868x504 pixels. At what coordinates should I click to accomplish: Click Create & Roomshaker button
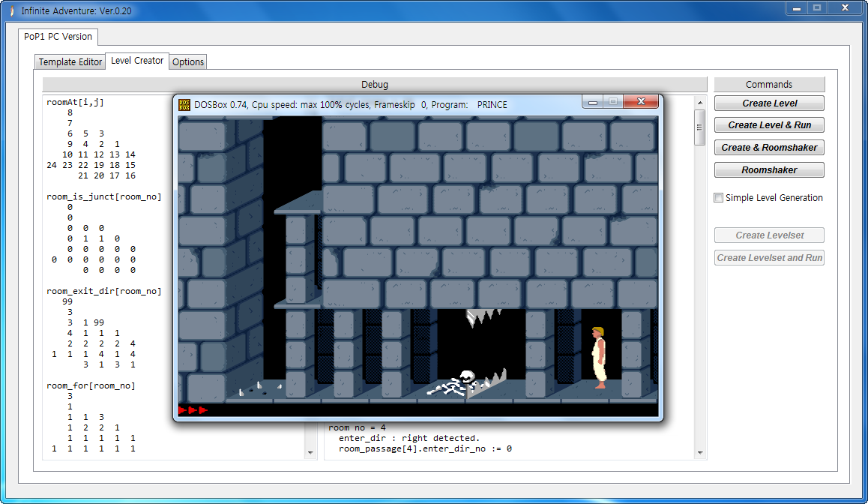point(769,147)
